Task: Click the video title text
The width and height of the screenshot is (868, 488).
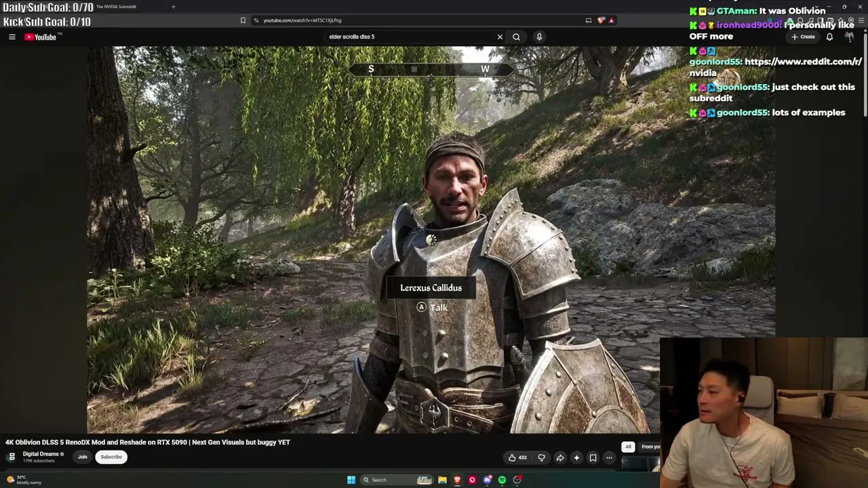Action: click(x=148, y=442)
